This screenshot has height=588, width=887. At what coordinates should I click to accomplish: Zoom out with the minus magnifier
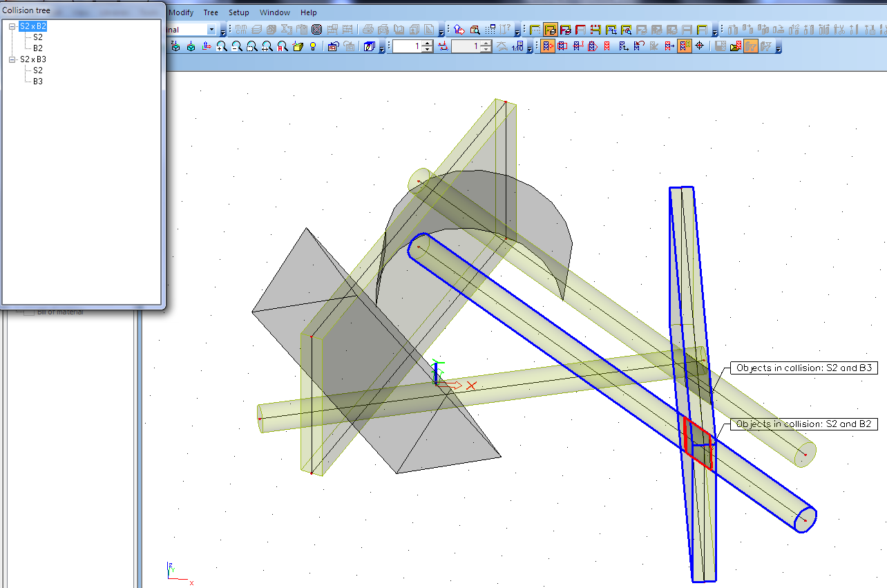click(x=237, y=46)
